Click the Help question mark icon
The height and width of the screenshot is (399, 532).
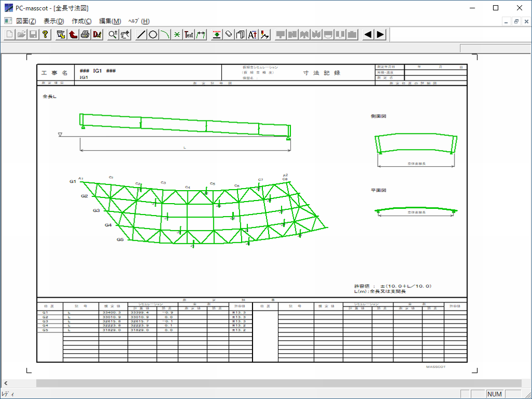click(46, 35)
